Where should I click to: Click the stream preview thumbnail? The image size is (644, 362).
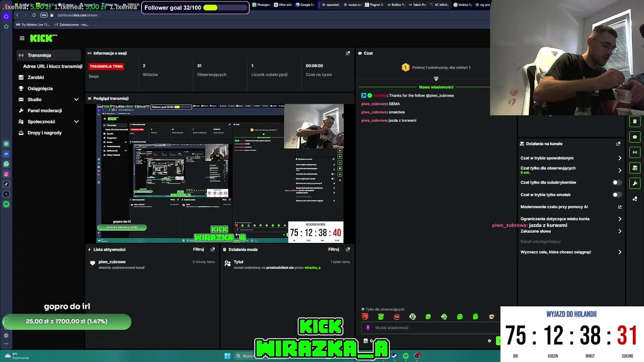[x=220, y=173]
